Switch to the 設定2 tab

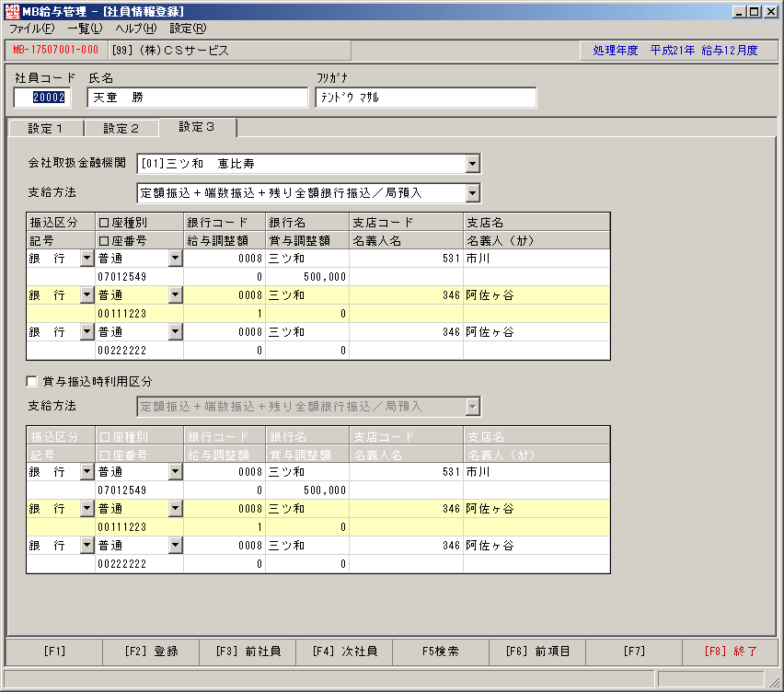121,129
